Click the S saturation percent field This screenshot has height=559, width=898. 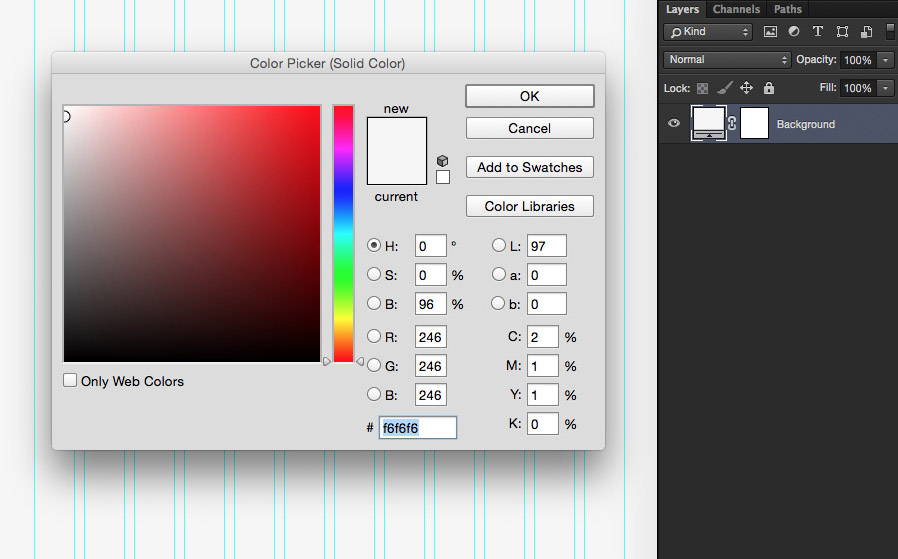(431, 275)
